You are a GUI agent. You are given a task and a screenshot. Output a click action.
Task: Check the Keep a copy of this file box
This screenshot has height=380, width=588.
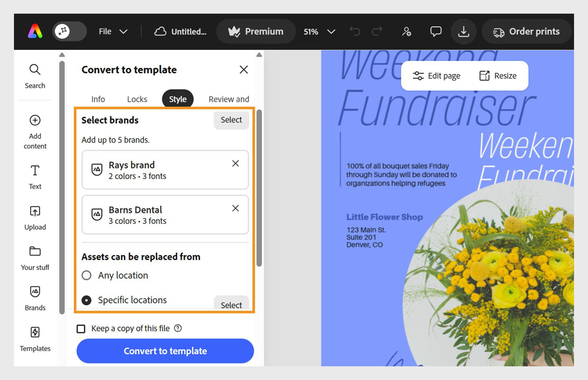click(x=81, y=328)
